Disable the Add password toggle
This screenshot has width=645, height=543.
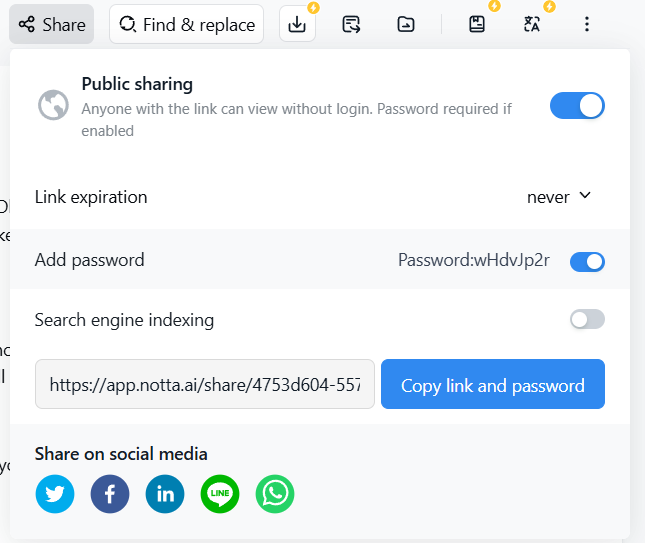tap(587, 261)
